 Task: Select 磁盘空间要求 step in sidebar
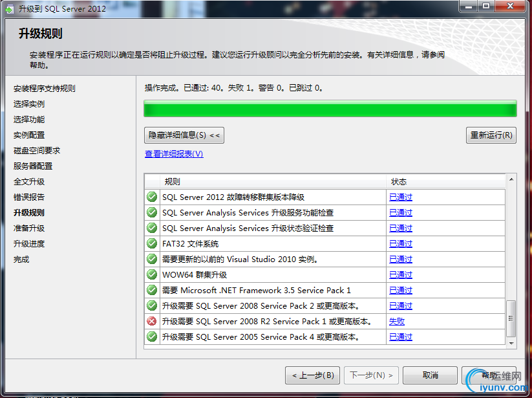37,150
